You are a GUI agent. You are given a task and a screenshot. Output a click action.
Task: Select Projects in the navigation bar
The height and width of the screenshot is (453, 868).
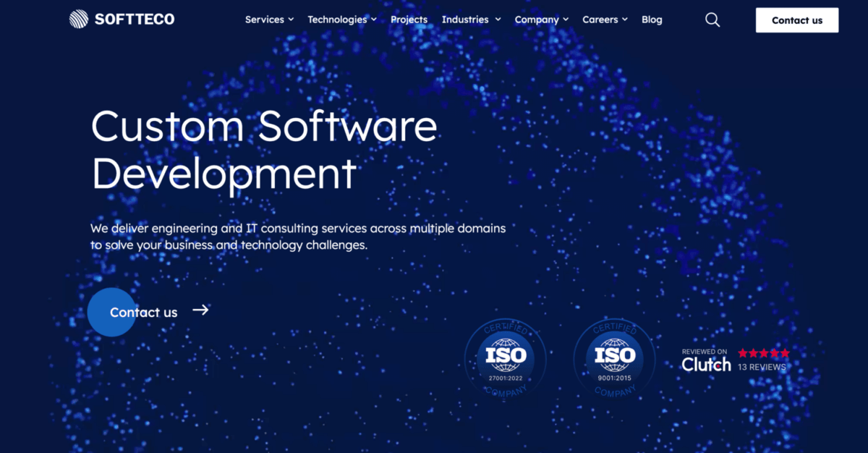click(x=409, y=20)
